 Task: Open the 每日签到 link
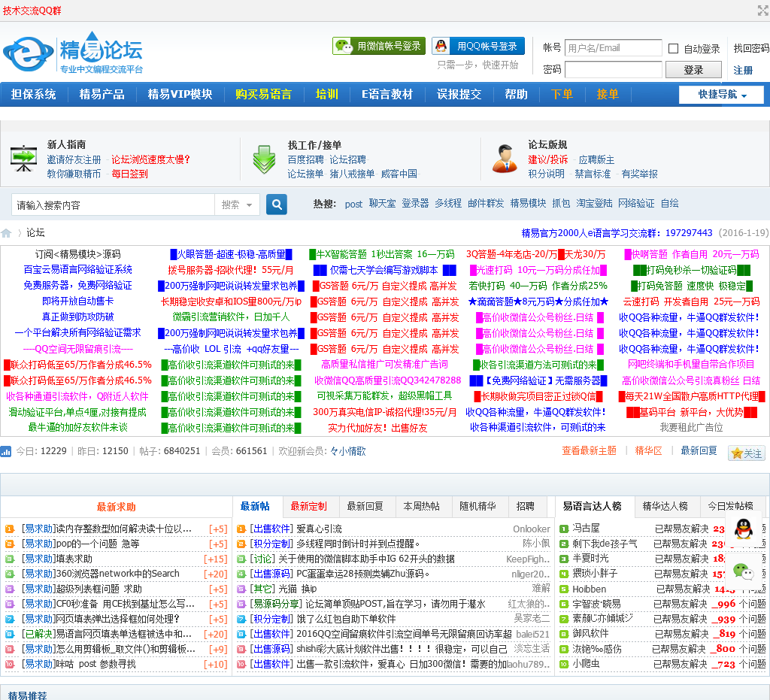129,174
